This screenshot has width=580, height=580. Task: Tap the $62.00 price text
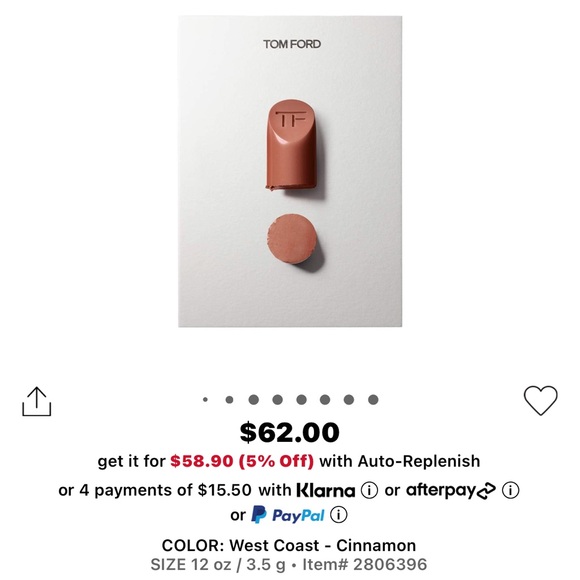point(290,432)
